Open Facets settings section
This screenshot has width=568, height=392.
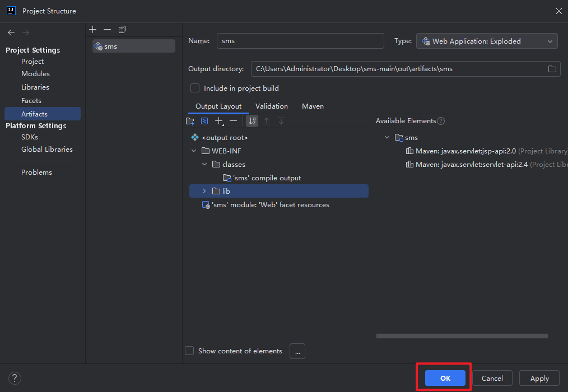pyautogui.click(x=31, y=101)
